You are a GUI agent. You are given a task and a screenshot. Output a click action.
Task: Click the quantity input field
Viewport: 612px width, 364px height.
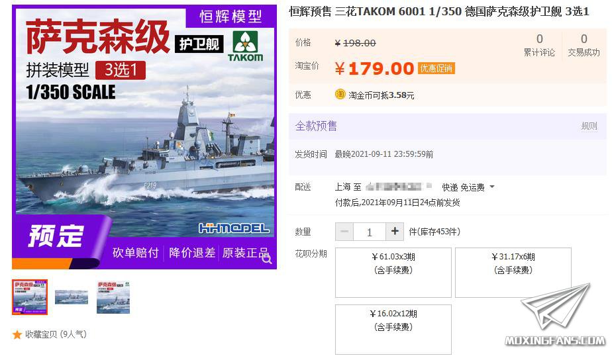click(369, 232)
